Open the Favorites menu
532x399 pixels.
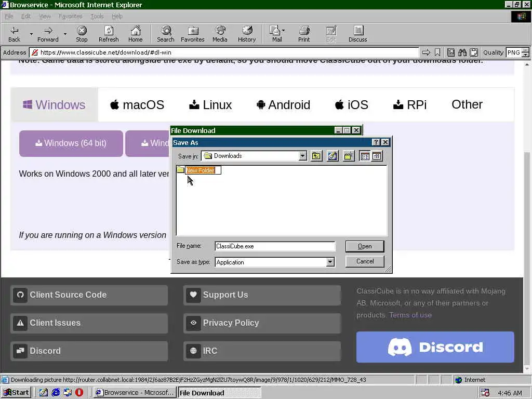[x=70, y=16]
